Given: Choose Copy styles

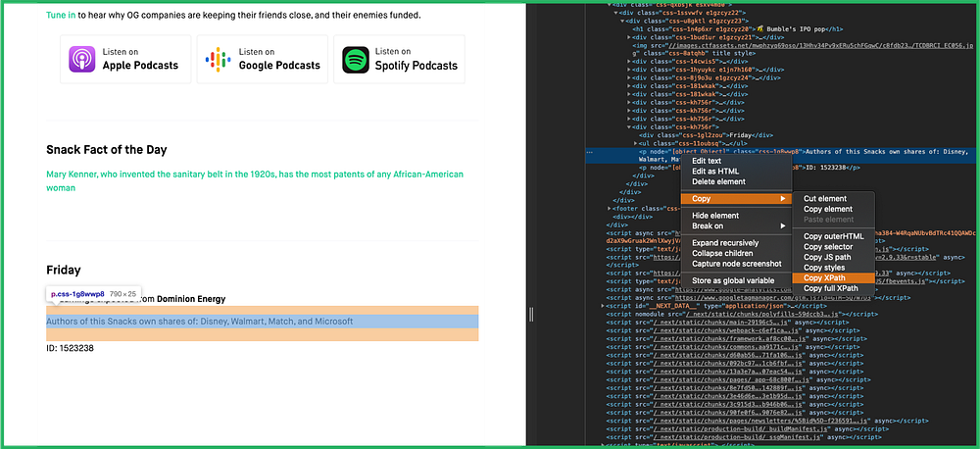Looking at the screenshot, I should pos(824,268).
